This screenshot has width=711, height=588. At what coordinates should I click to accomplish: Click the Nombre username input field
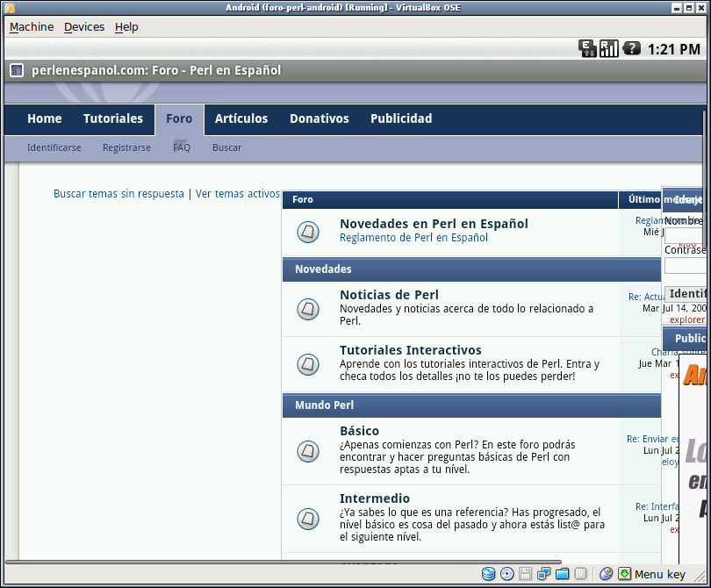click(686, 236)
